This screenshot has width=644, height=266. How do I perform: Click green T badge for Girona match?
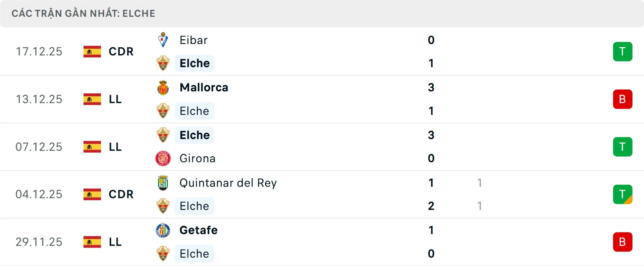(623, 147)
